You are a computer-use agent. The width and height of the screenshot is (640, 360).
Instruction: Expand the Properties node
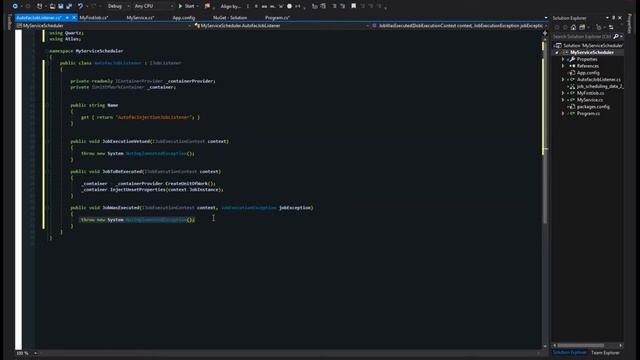[x=563, y=59]
